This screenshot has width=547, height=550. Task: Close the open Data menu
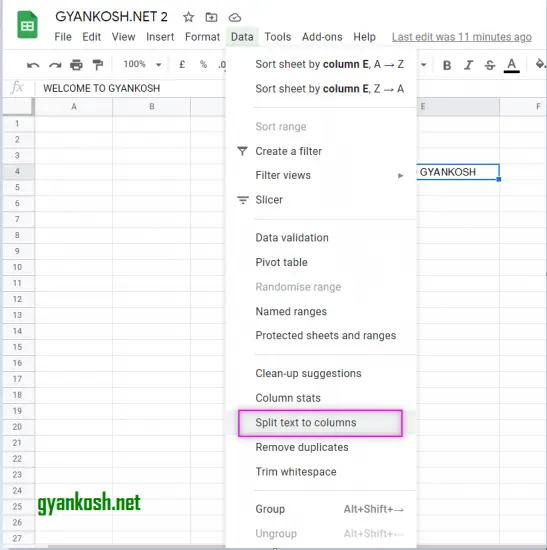point(242,37)
